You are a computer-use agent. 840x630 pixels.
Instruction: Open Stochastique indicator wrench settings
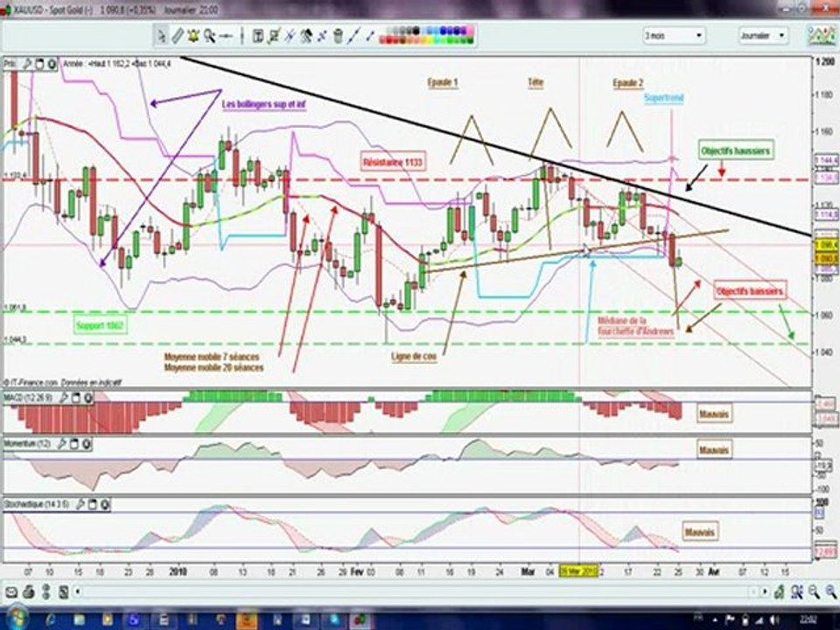[80, 504]
